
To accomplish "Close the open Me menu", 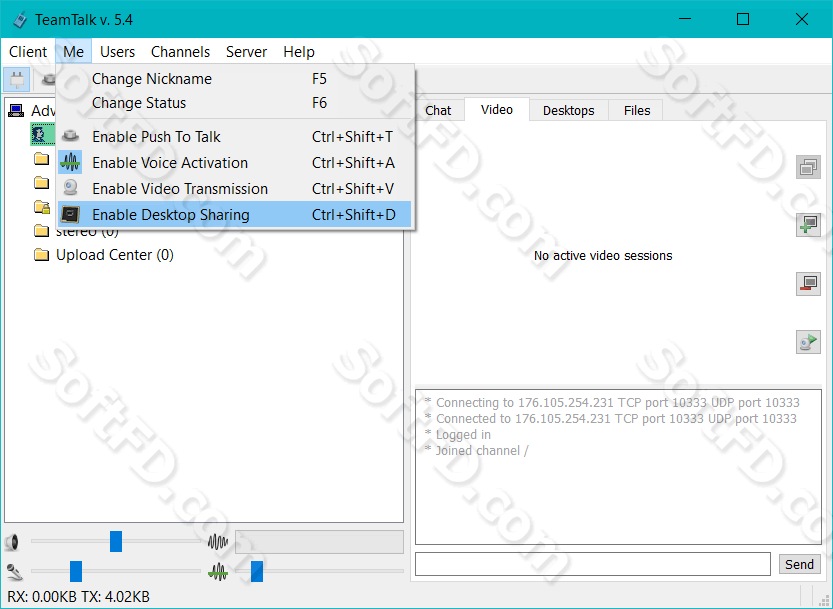I will click(x=73, y=52).
